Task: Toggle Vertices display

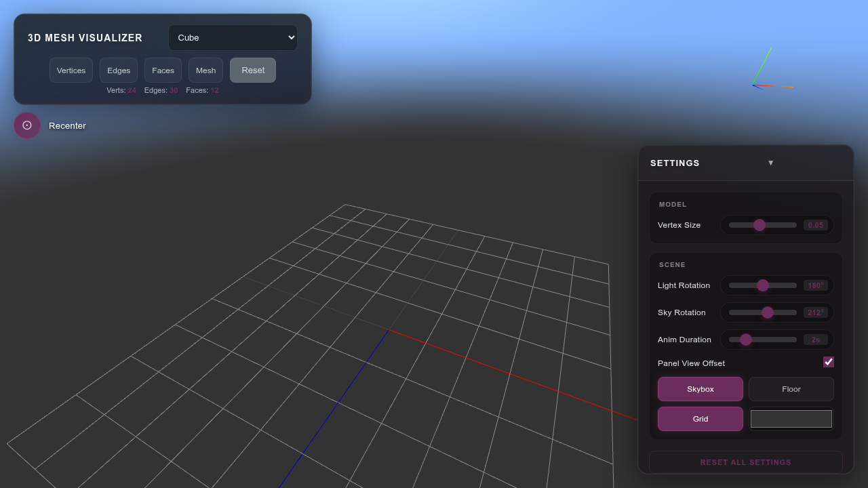Action: (71, 70)
